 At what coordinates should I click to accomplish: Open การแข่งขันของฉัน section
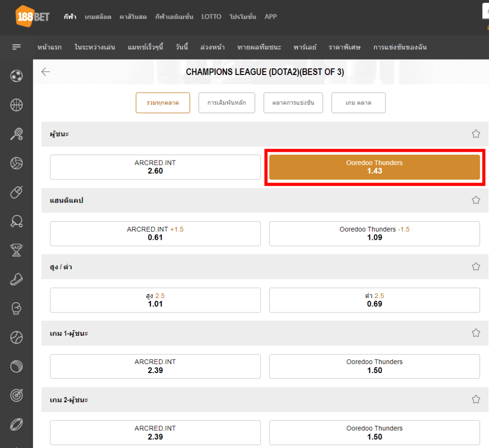coord(400,47)
